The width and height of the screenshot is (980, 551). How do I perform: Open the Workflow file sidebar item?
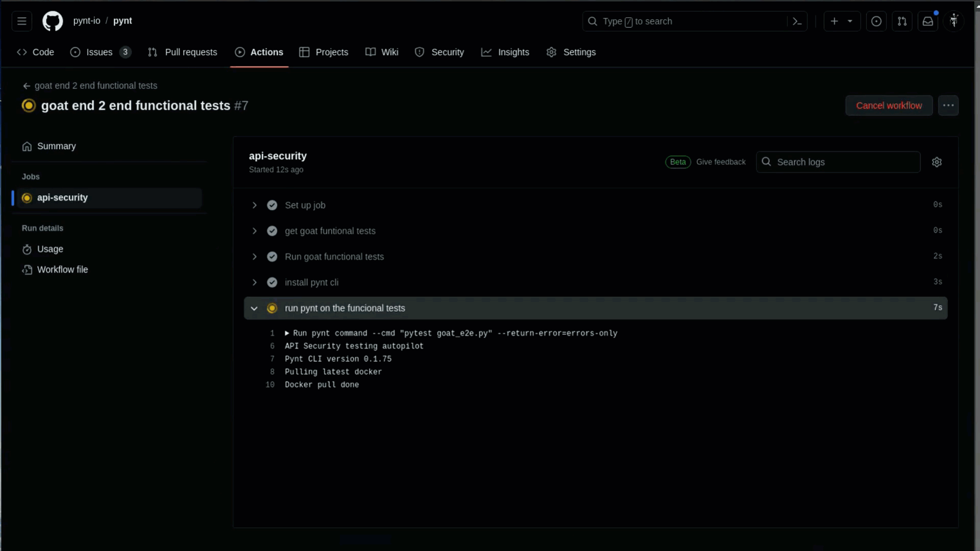tap(62, 269)
